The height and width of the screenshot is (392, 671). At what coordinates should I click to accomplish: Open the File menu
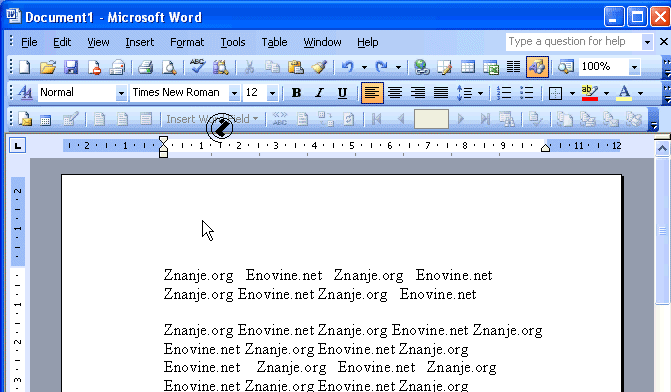[x=29, y=42]
